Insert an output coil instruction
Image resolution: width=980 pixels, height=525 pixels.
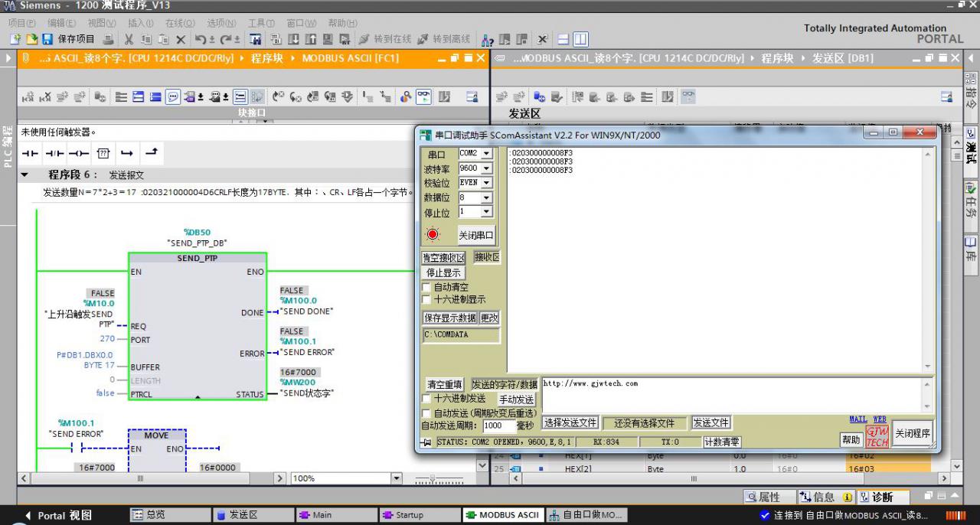tap(79, 153)
